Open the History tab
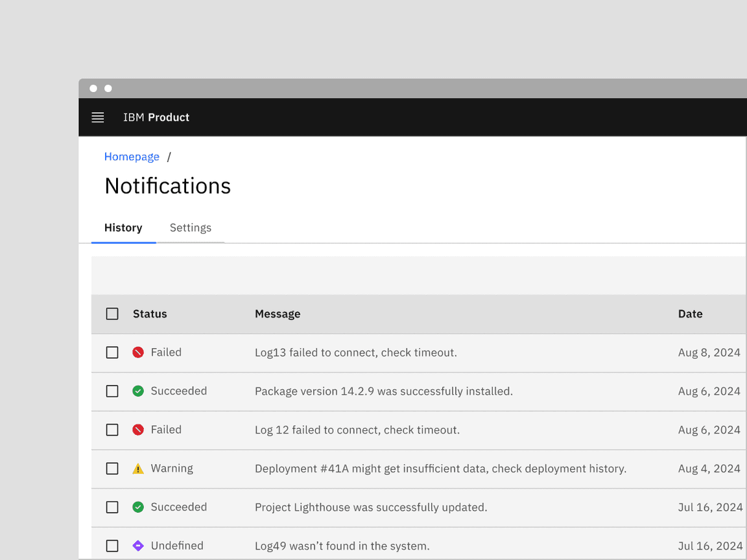Image resolution: width=747 pixels, height=560 pixels. (x=123, y=227)
